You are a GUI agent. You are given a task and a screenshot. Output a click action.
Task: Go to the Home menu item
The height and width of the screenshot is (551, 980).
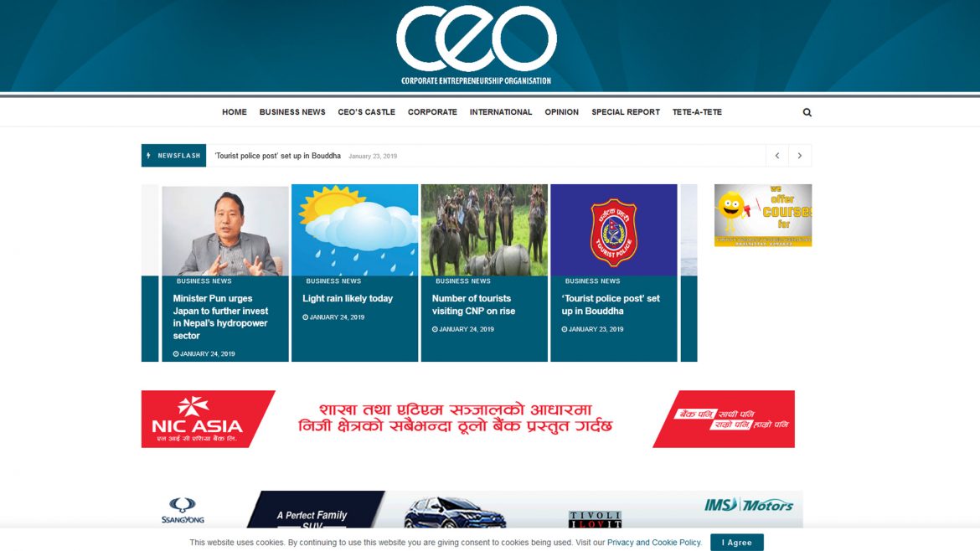click(x=235, y=112)
